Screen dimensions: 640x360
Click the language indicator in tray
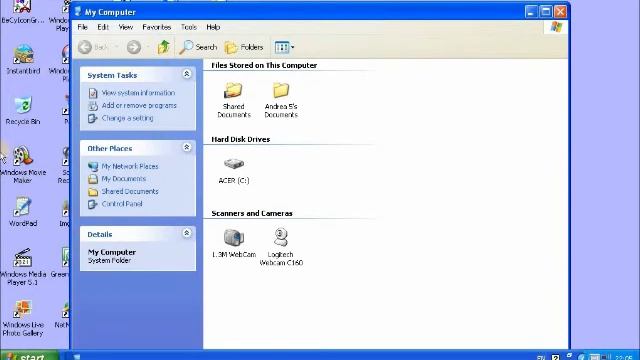pyautogui.click(x=541, y=358)
